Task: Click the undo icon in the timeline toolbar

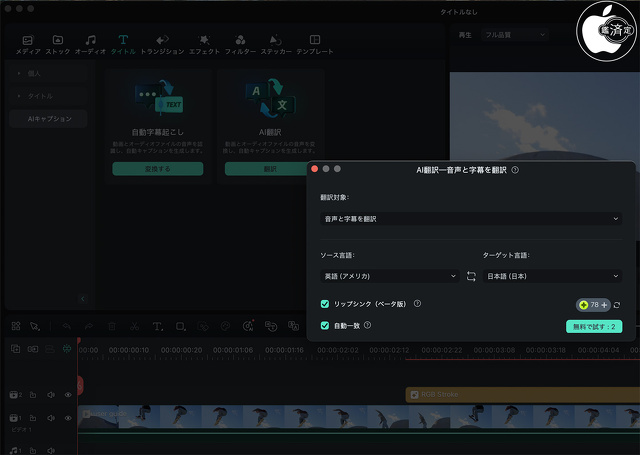Action: [x=67, y=326]
